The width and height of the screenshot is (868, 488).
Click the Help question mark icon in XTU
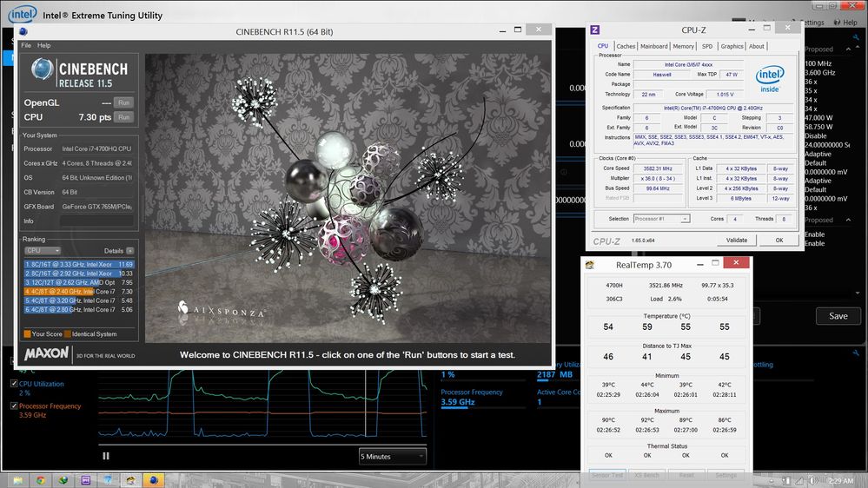point(837,22)
